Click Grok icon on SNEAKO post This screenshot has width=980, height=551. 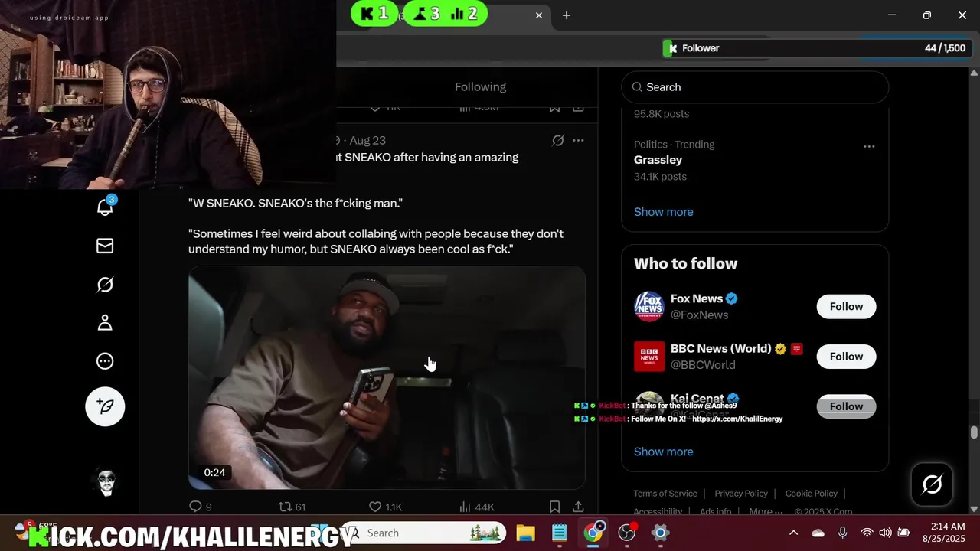pos(558,140)
